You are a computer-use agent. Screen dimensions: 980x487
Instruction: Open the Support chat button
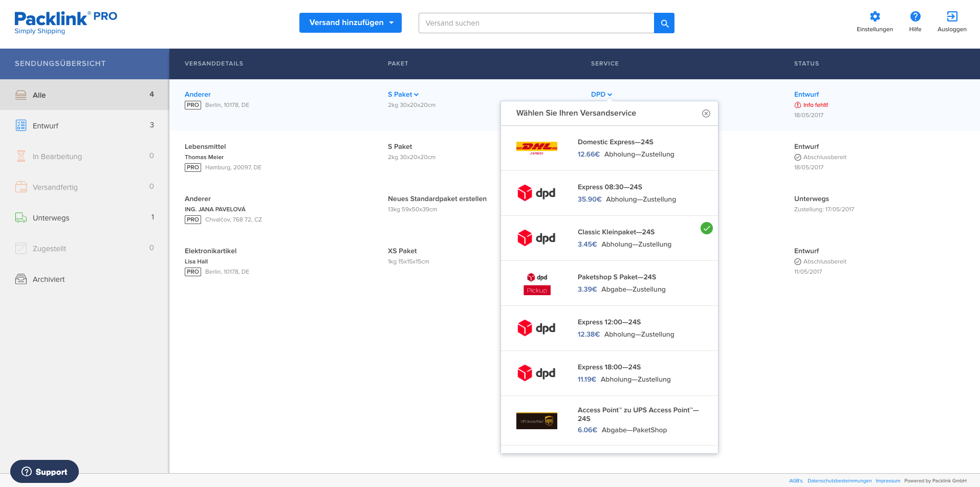tap(45, 472)
